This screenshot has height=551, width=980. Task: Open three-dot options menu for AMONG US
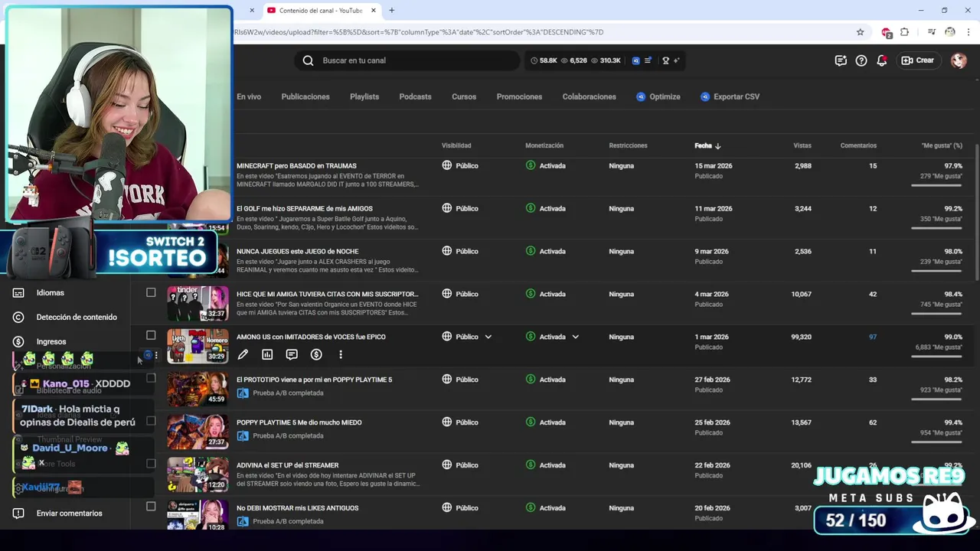341,354
